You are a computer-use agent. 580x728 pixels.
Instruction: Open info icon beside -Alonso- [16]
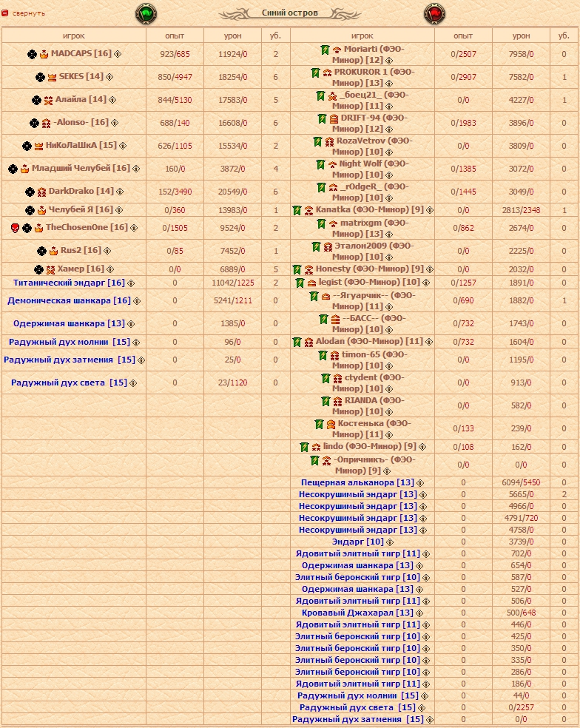[x=115, y=123]
